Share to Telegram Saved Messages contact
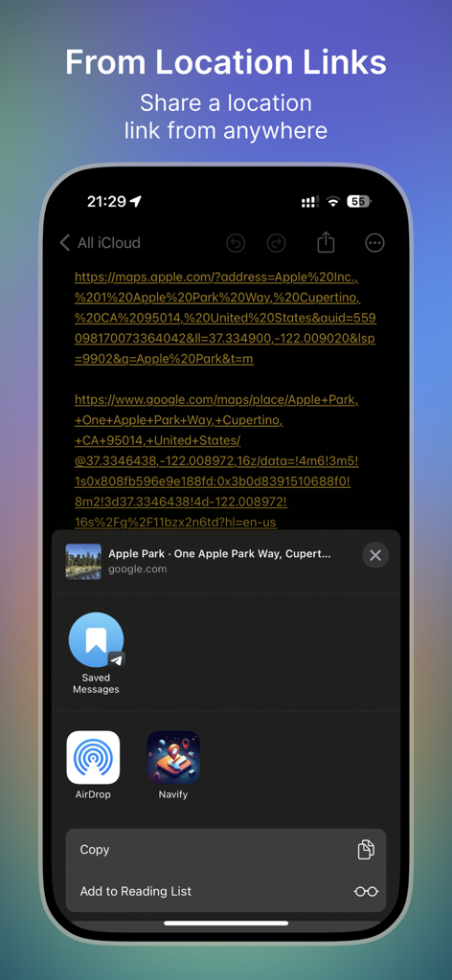This screenshot has height=980, width=452. click(96, 653)
